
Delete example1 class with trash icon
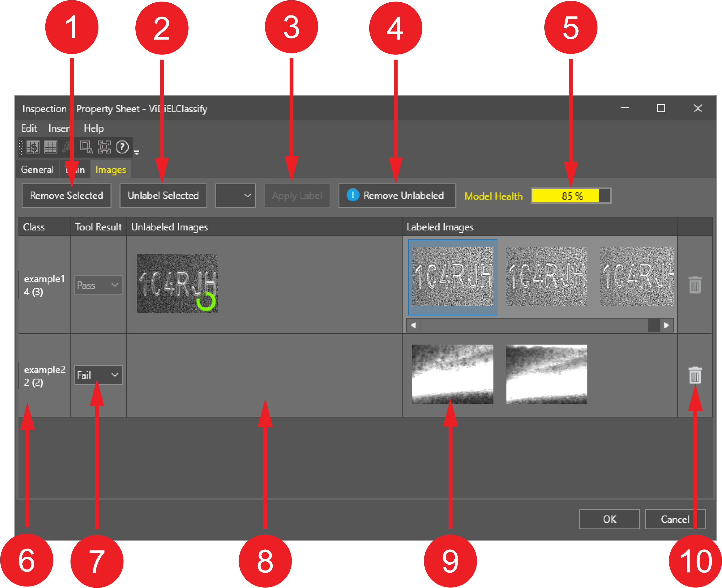point(695,285)
